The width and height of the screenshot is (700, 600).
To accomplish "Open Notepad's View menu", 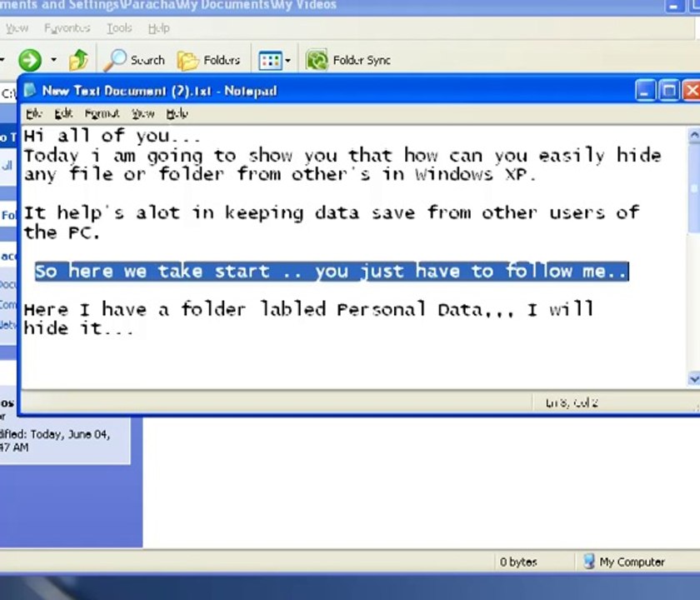I will coord(142,114).
